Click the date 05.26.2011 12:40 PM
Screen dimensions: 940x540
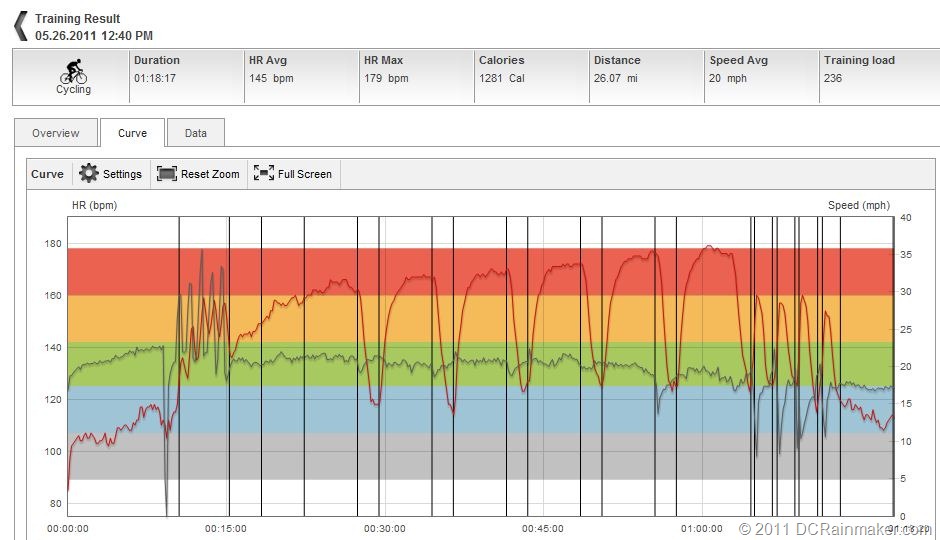(94, 35)
